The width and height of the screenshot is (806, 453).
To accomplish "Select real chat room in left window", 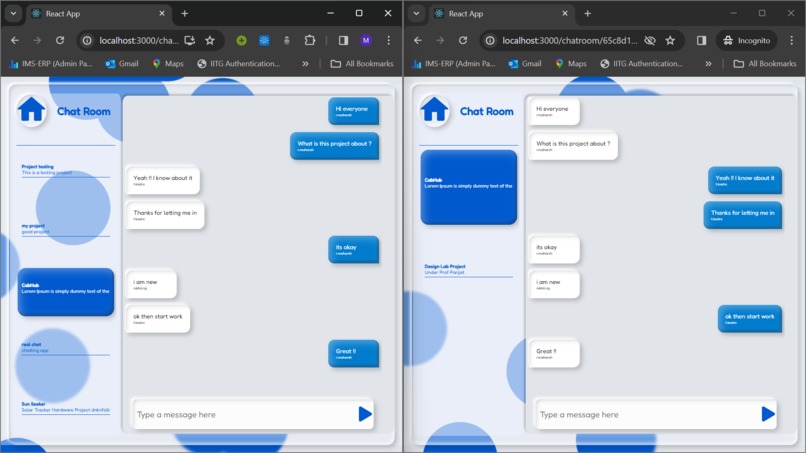I will pyautogui.click(x=65, y=348).
